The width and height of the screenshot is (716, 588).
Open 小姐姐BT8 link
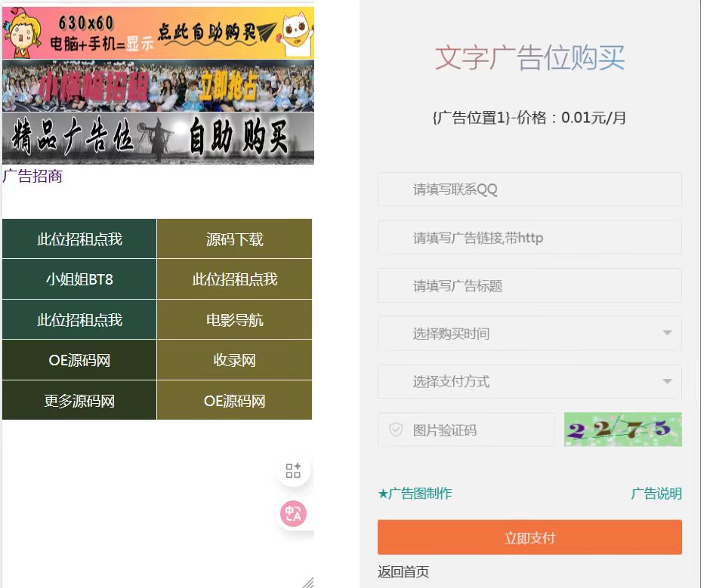pyautogui.click(x=79, y=279)
